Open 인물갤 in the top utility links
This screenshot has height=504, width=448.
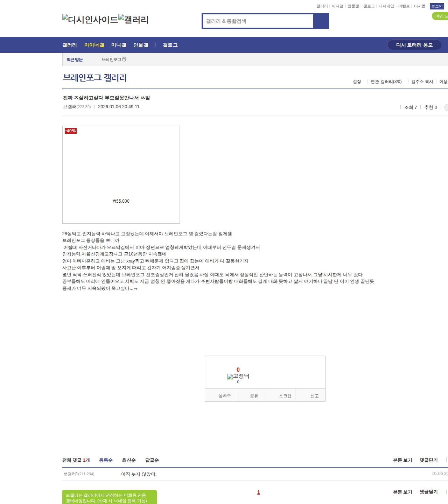coord(353,6)
